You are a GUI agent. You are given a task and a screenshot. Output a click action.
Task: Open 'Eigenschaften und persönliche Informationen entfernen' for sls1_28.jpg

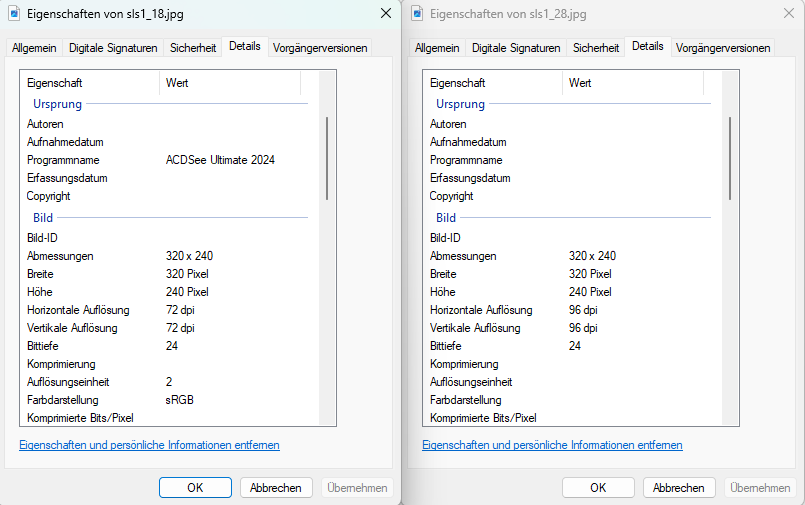click(552, 445)
